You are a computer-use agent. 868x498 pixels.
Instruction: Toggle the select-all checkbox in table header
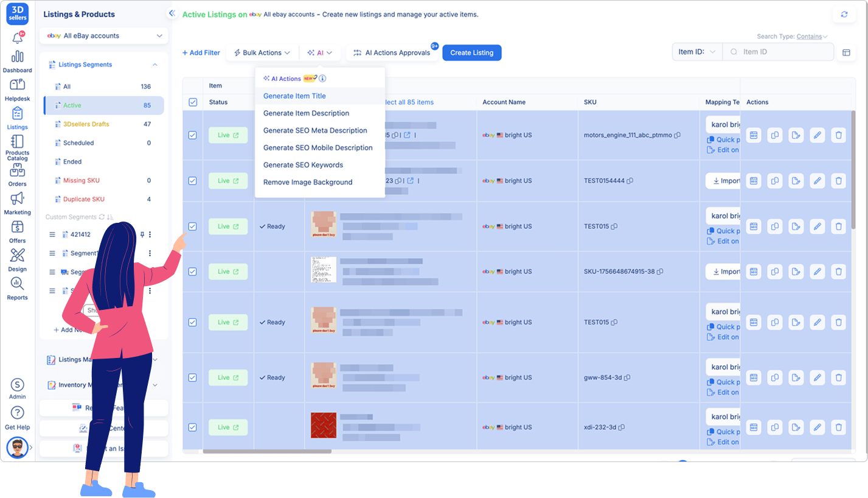193,102
